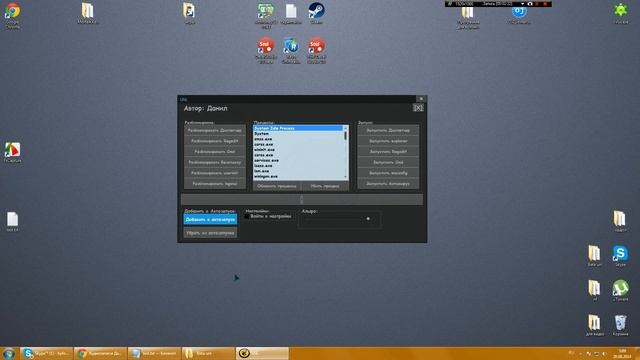Screen dimensions: 640x360
Task: Open the FSCapture desktop icon
Action: pos(13,152)
